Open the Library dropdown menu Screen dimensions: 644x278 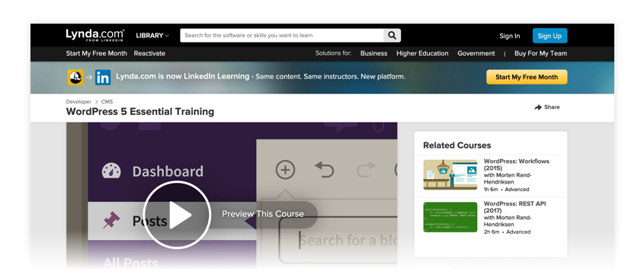tap(152, 36)
